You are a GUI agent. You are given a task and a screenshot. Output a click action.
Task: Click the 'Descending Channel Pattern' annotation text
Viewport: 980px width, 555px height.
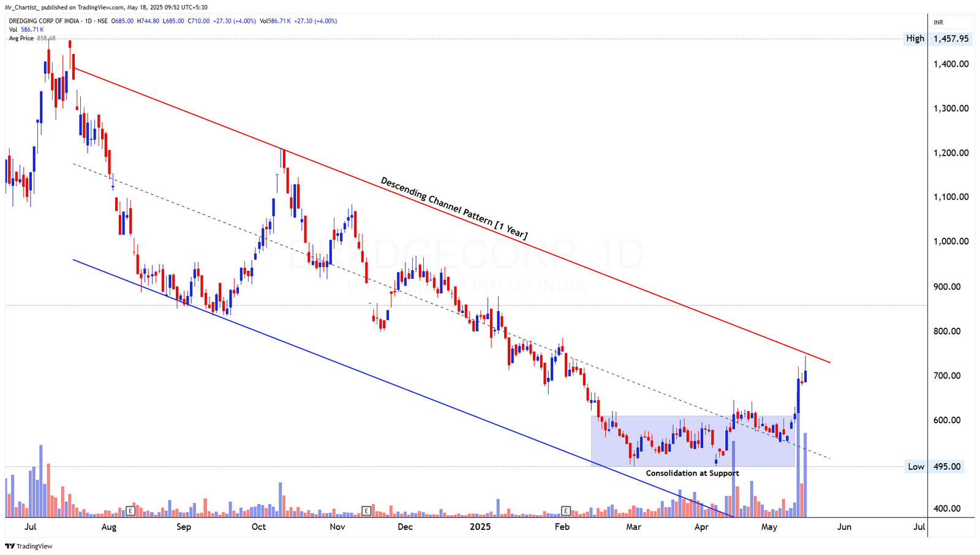pyautogui.click(x=453, y=206)
